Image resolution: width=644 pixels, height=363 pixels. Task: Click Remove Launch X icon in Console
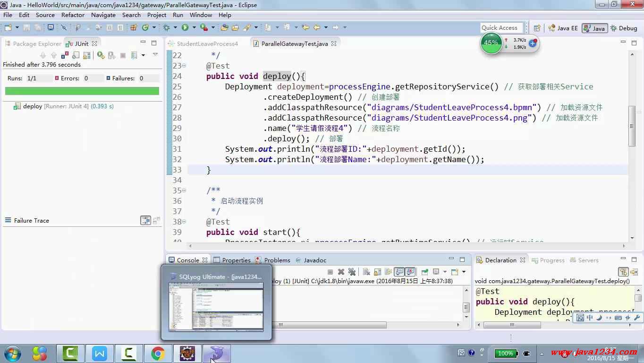coord(341,272)
